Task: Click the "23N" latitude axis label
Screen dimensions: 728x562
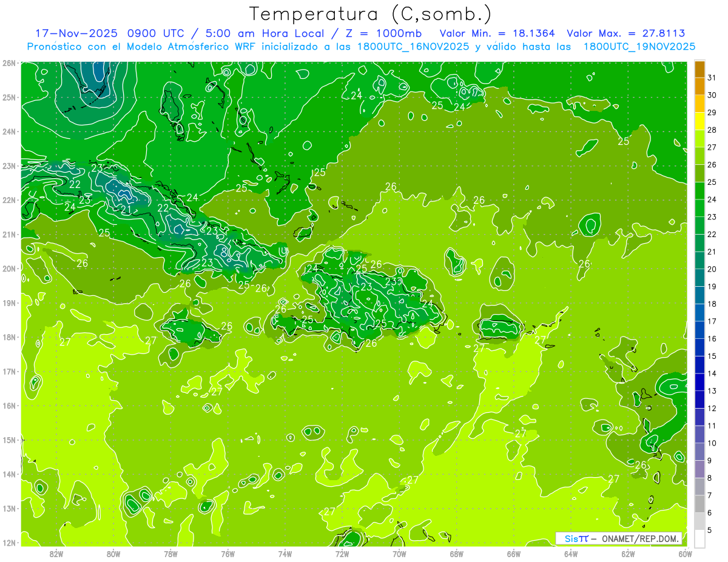Action: [x=9, y=166]
